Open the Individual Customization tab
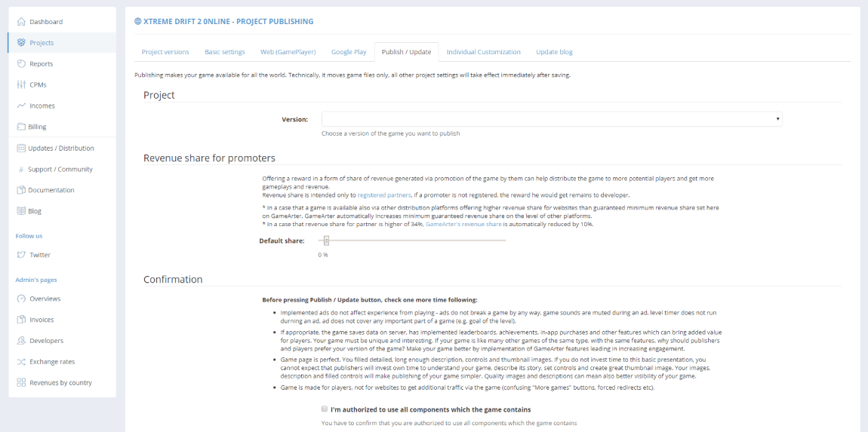This screenshot has height=432, width=868. (483, 52)
